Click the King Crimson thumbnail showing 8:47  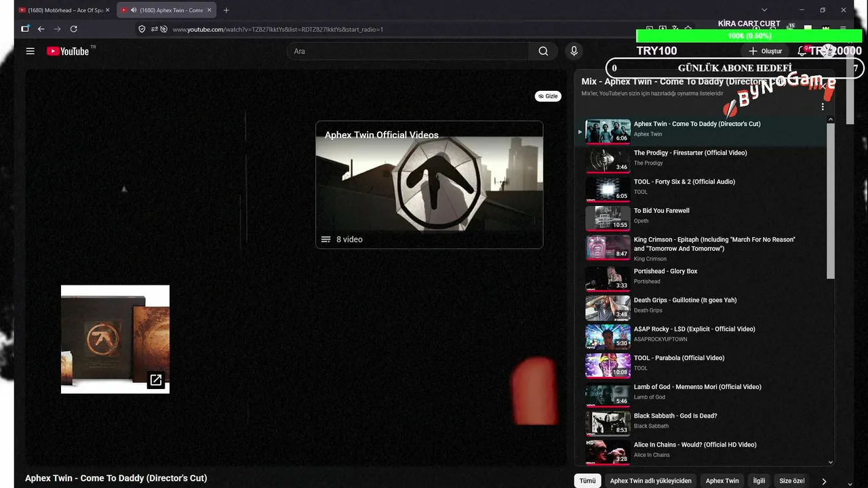[608, 248]
